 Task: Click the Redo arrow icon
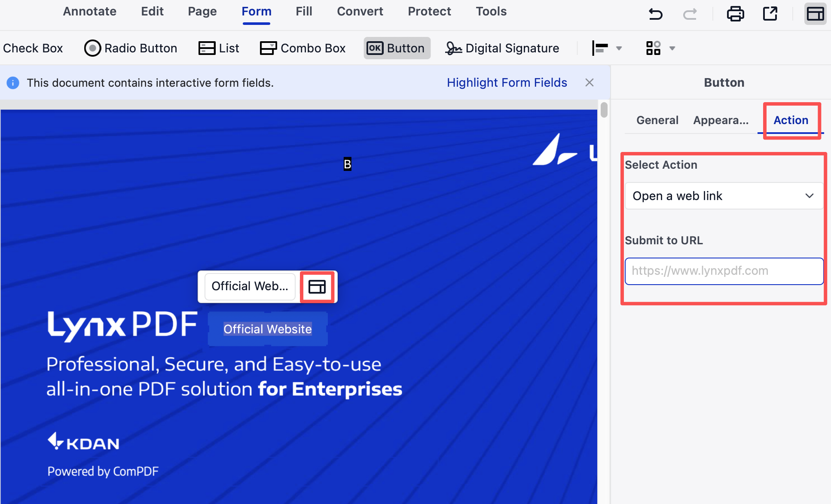point(690,14)
